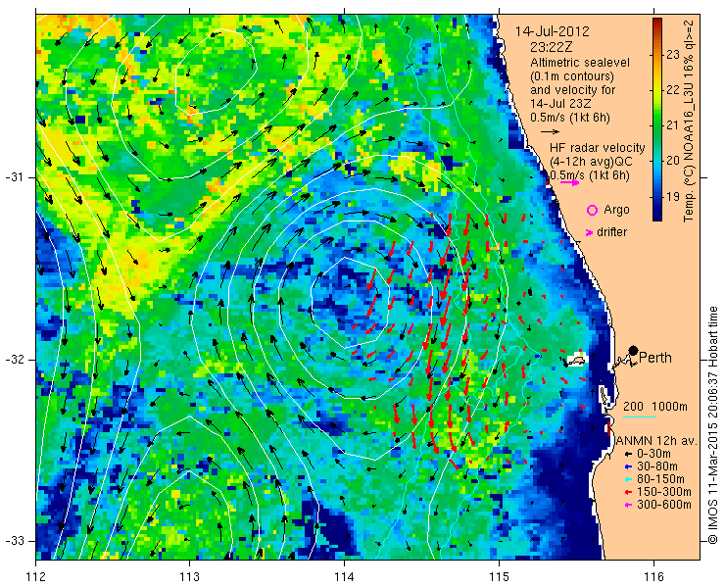The height and width of the screenshot is (588, 725).
Task: Click the (0.1m contours) text
Action: [572, 75]
